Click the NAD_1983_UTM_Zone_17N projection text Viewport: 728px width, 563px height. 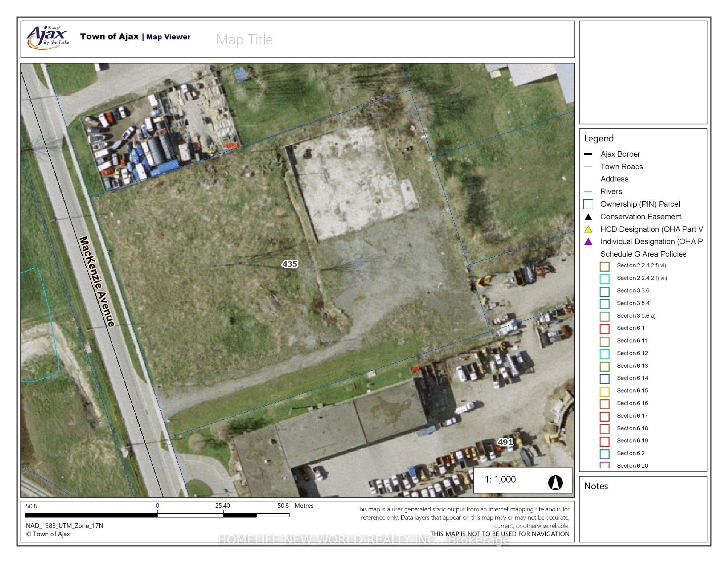point(65,526)
